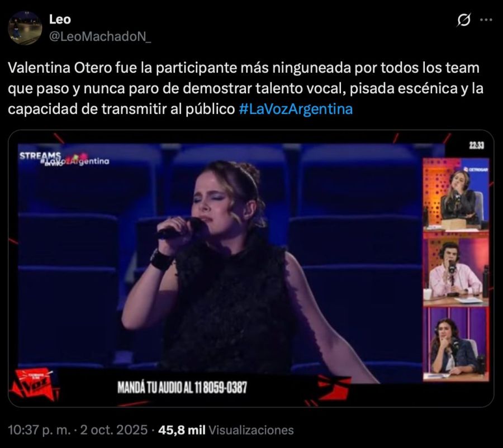Click the 10:37 p. m. timestamp

(x=39, y=430)
